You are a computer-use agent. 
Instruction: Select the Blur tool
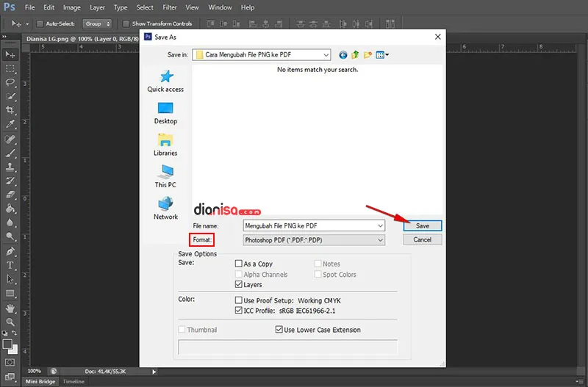[10, 223]
